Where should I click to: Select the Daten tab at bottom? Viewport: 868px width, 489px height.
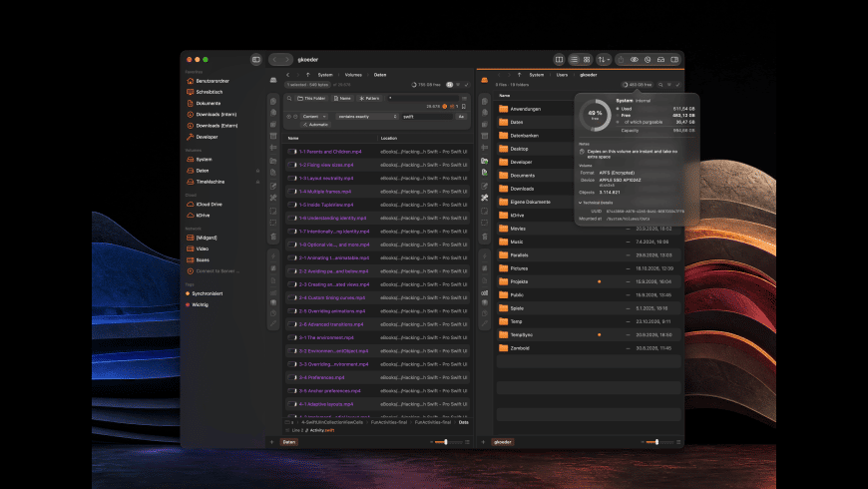click(x=289, y=442)
